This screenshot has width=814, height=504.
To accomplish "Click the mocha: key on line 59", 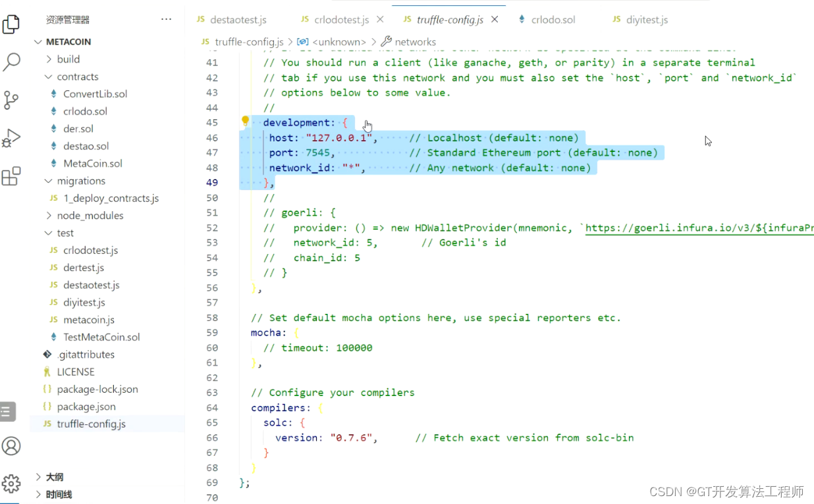I will tap(269, 333).
